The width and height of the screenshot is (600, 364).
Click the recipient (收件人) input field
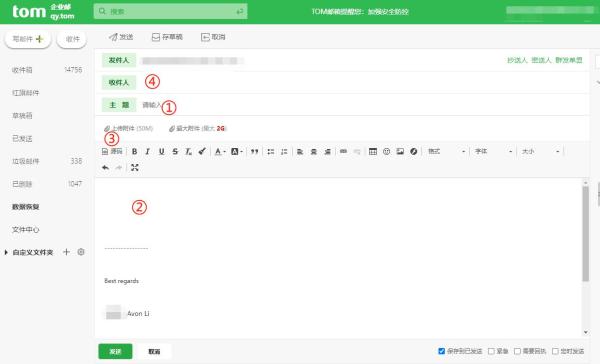point(363,82)
